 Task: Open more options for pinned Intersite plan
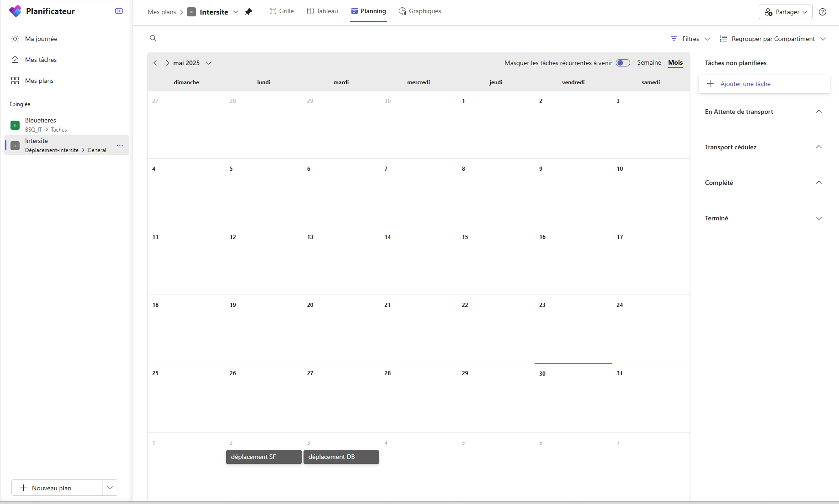point(120,145)
